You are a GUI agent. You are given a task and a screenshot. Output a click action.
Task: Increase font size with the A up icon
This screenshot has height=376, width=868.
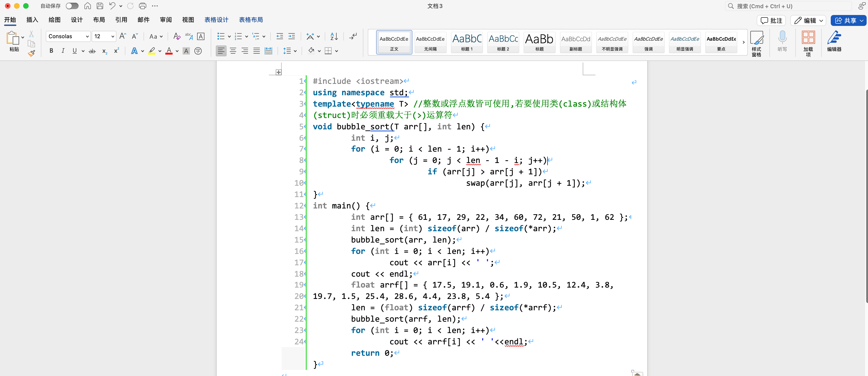(x=123, y=36)
